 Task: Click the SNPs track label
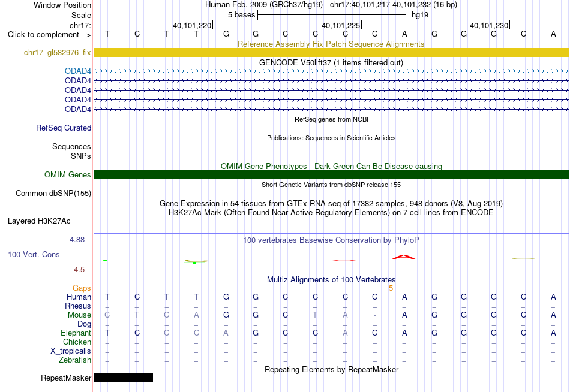point(81,156)
